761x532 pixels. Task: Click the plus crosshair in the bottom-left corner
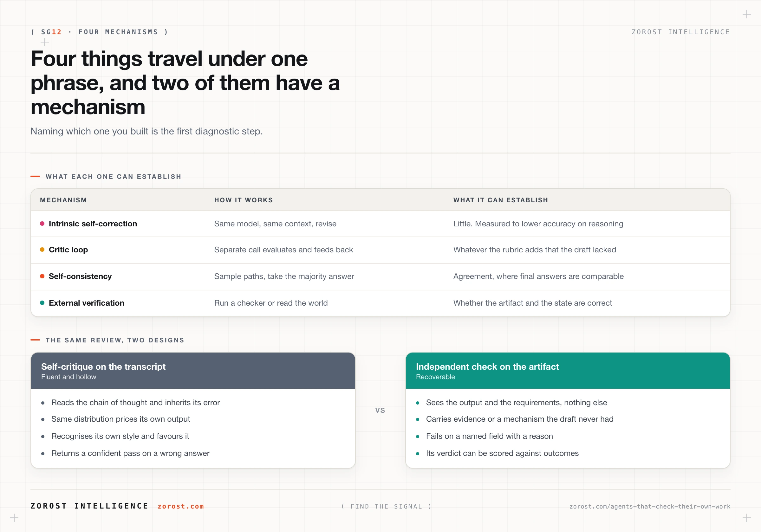14,518
